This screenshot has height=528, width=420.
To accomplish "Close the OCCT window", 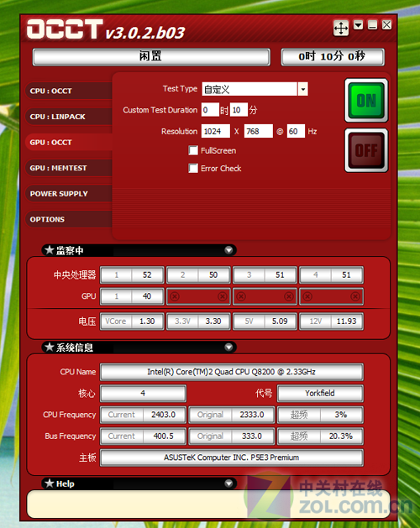I will 386,24.
